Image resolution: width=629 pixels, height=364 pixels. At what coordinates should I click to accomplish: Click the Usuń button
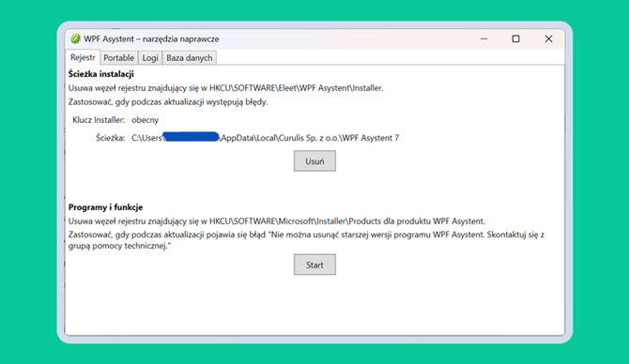pos(314,161)
